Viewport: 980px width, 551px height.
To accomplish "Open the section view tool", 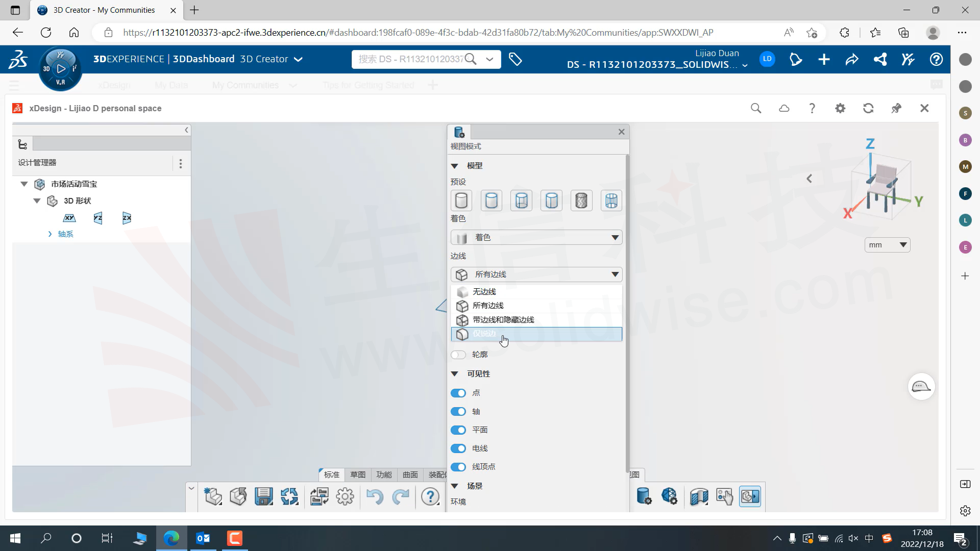I will (699, 496).
